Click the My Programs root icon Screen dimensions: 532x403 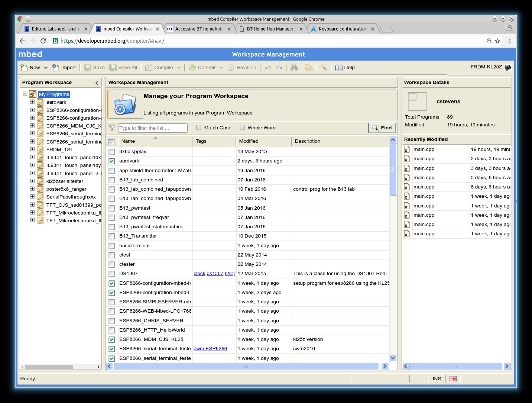tap(33, 94)
